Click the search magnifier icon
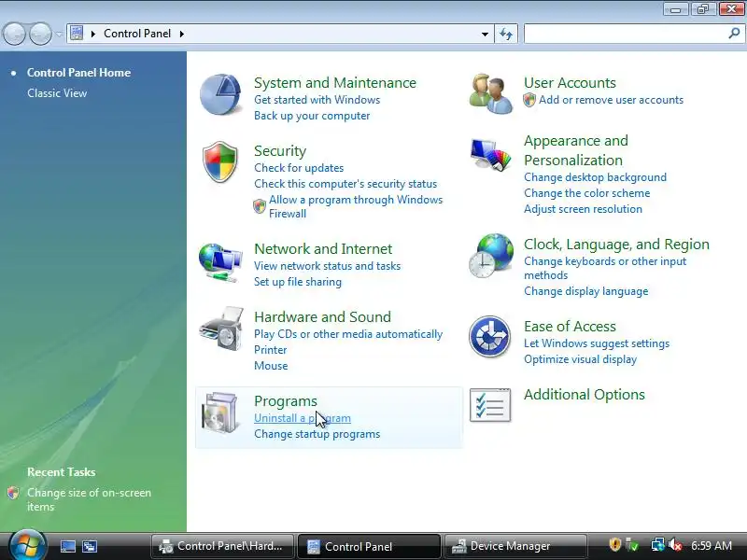This screenshot has height=560, width=747. pos(734,34)
